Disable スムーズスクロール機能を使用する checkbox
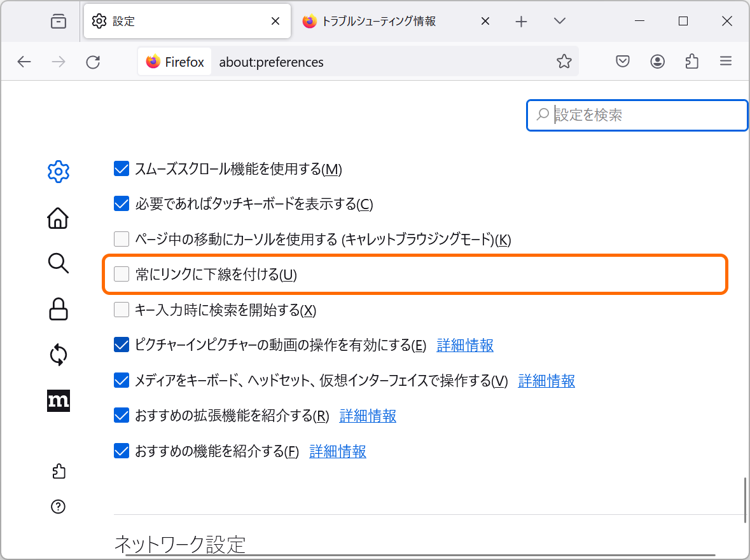 click(121, 169)
